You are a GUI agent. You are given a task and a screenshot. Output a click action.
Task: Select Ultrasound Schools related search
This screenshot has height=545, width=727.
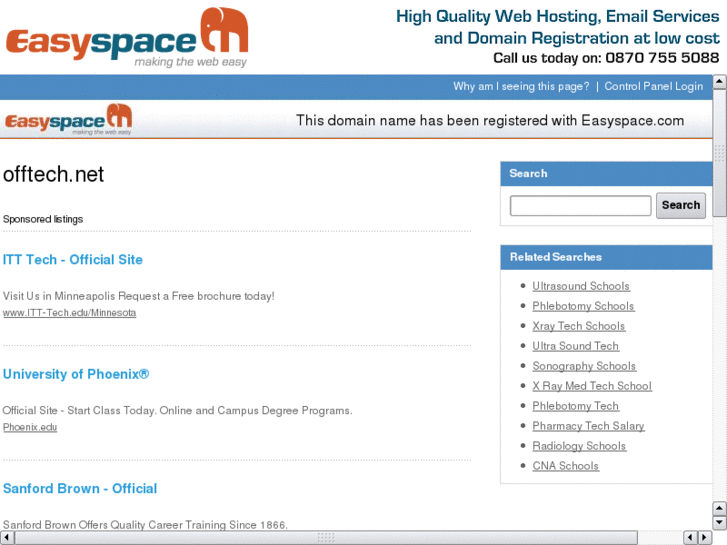click(x=581, y=286)
